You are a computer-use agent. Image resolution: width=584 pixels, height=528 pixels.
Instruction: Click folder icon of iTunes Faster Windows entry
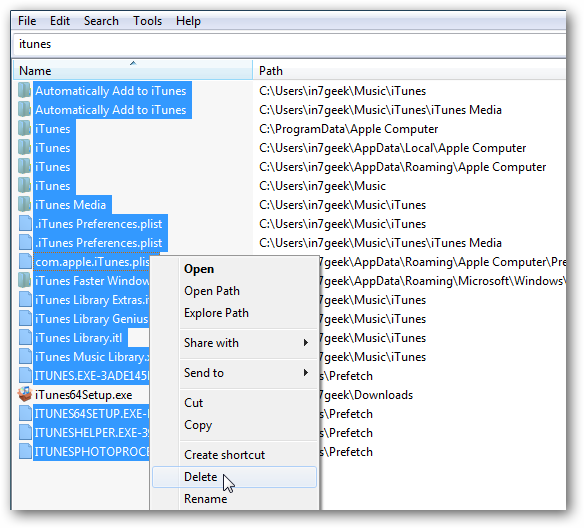click(x=25, y=281)
